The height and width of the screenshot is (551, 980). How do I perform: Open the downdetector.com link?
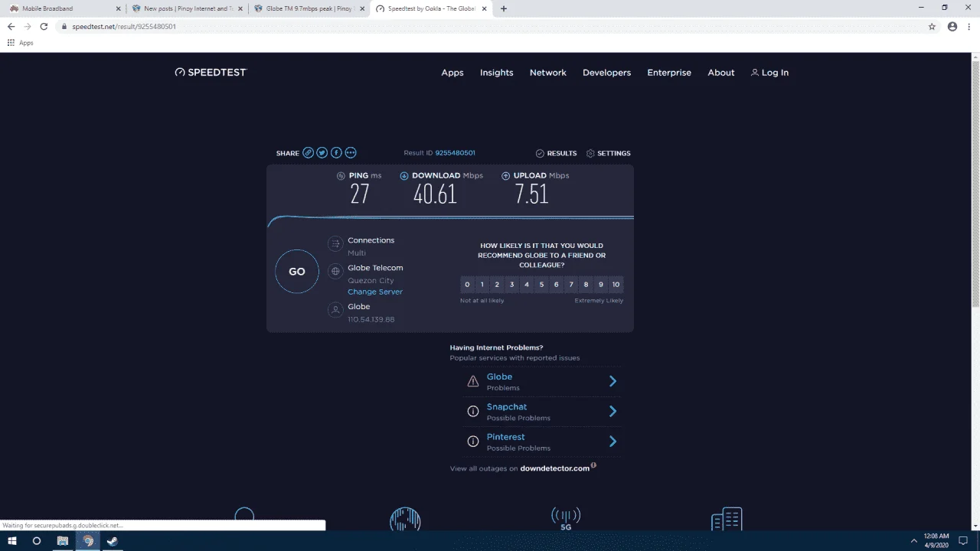555,468
